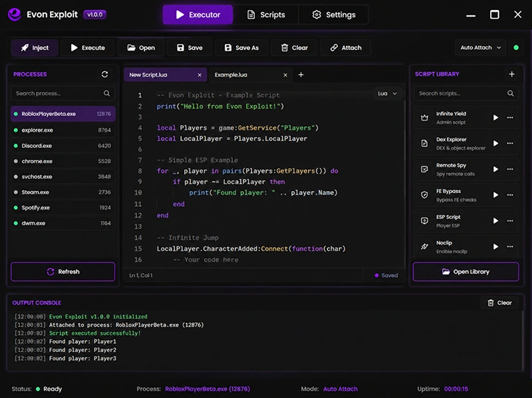Screen dimensions: 532x398
Task: Select the Example.lua editor tab
Action: click(251, 75)
